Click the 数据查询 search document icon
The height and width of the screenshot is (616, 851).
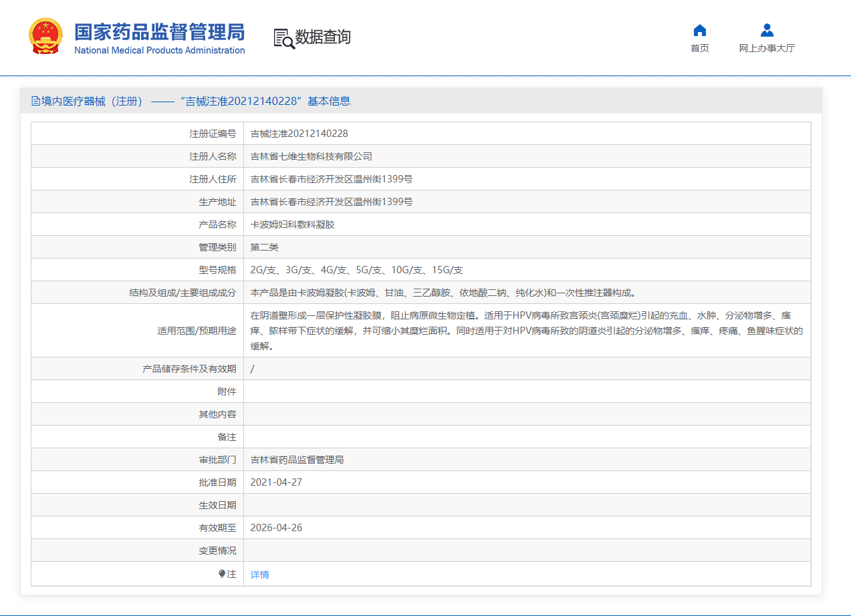click(x=284, y=39)
